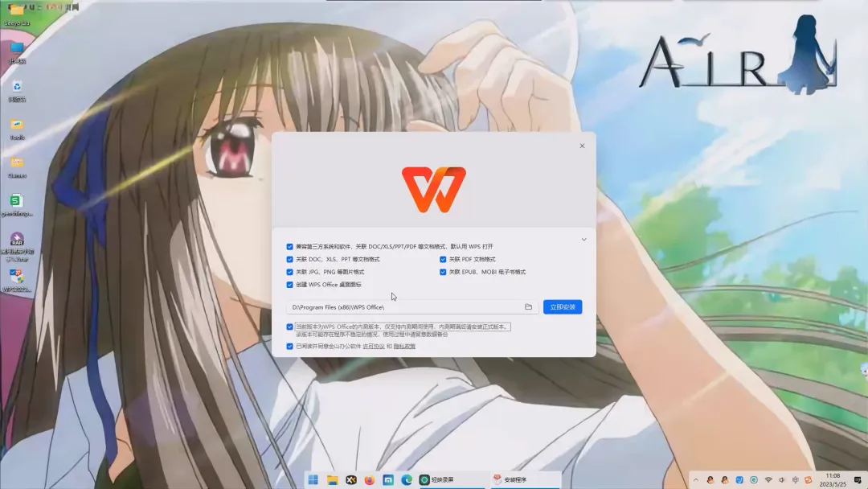The height and width of the screenshot is (489, 868).
Task: Select the Recycle Bin desktop icon
Action: pyautogui.click(x=17, y=92)
